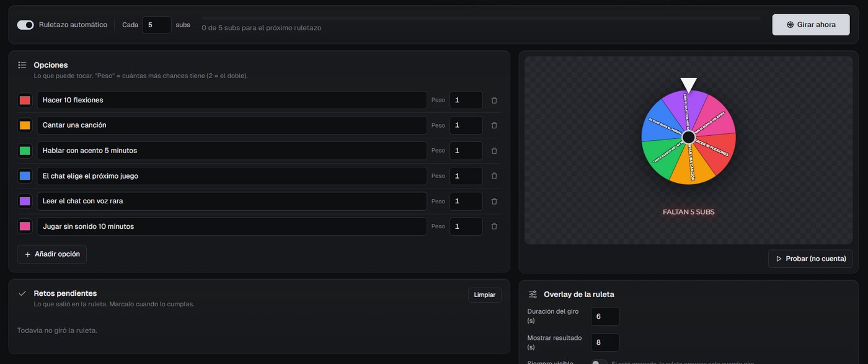Click the Añadir opción button
Viewport: 868px width, 364px height.
click(x=52, y=254)
